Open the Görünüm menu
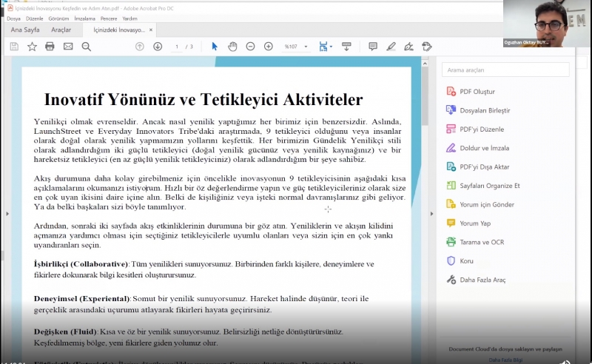 pos(58,18)
